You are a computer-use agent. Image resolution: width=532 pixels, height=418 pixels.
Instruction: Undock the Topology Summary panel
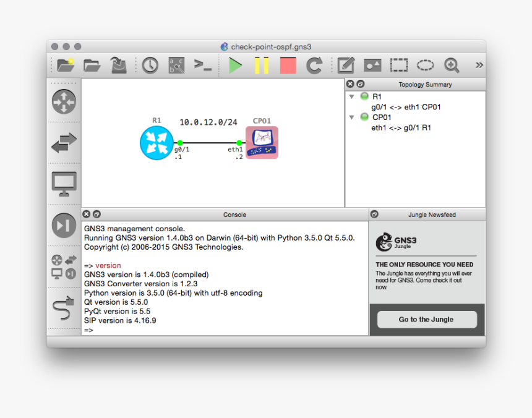pyautogui.click(x=361, y=83)
